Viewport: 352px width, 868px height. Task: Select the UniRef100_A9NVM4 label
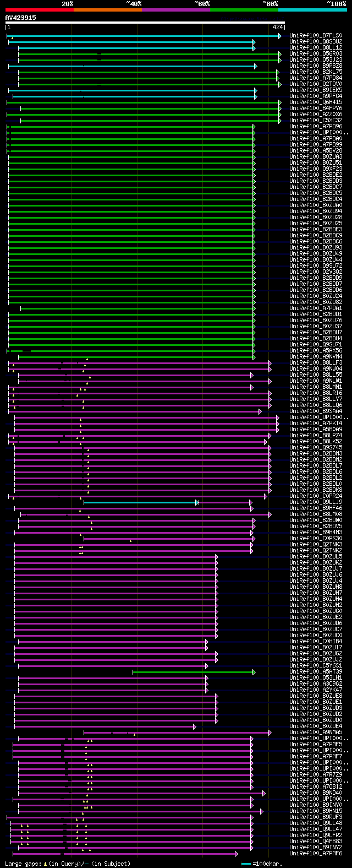tap(316, 357)
